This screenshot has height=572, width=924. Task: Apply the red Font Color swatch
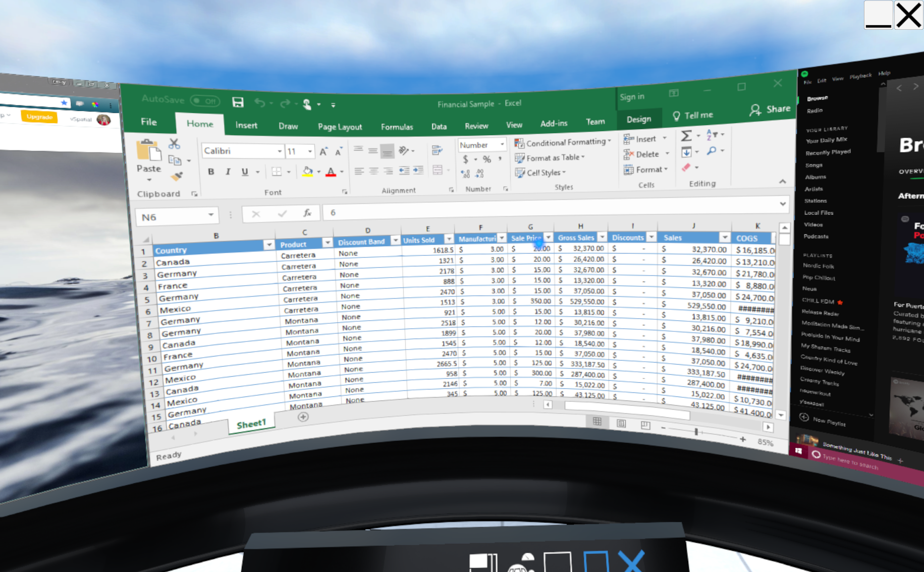point(331,172)
